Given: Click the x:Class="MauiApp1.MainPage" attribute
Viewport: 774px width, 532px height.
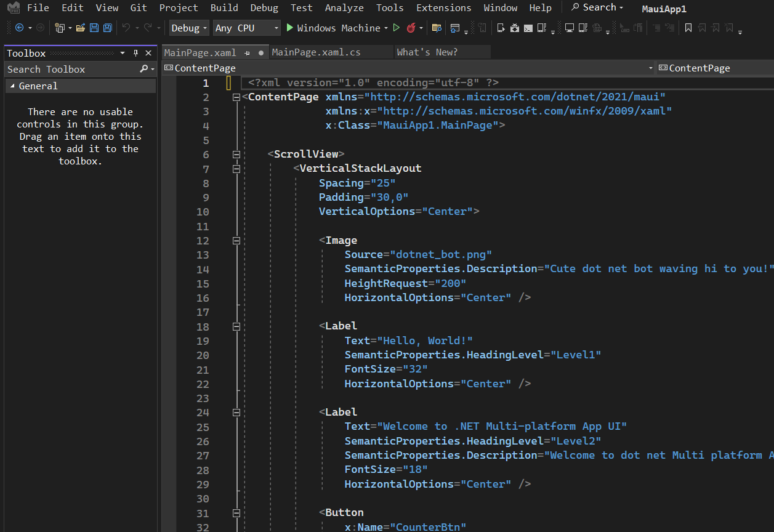Looking at the screenshot, I should 412,126.
